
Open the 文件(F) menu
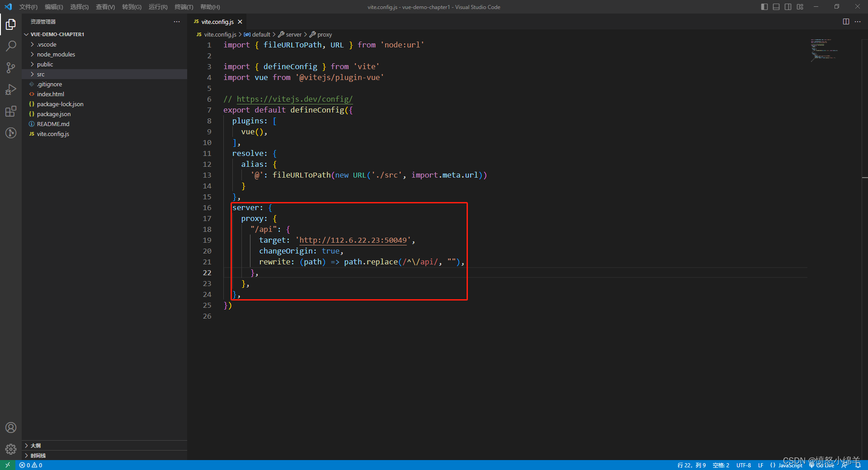tap(28, 7)
